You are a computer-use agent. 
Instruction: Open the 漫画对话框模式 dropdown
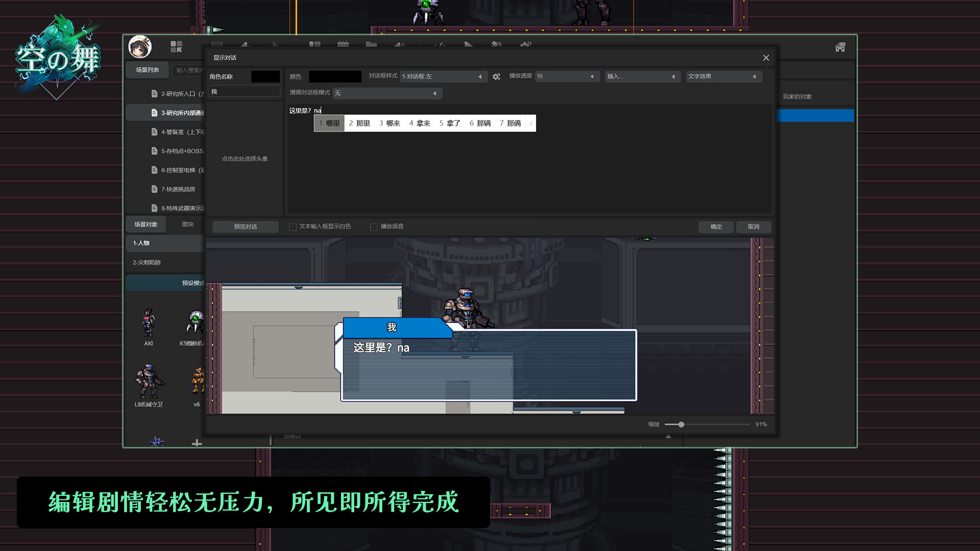tap(387, 93)
